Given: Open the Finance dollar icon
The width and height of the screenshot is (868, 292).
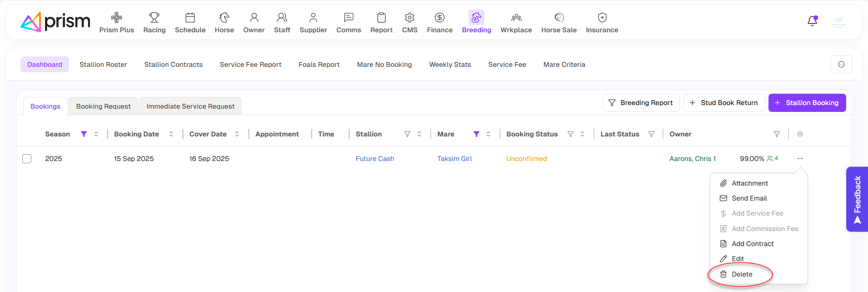Looking at the screenshot, I should (439, 18).
